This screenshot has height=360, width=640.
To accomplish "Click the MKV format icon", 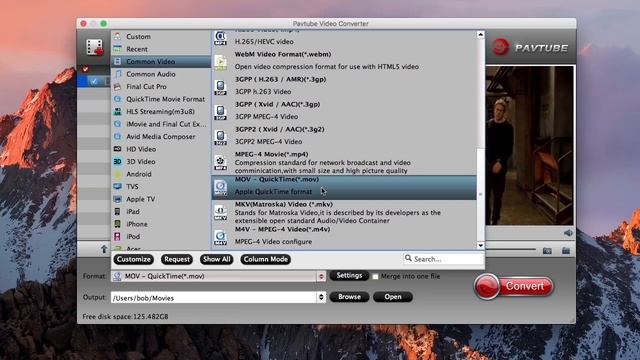I will click(x=220, y=212).
